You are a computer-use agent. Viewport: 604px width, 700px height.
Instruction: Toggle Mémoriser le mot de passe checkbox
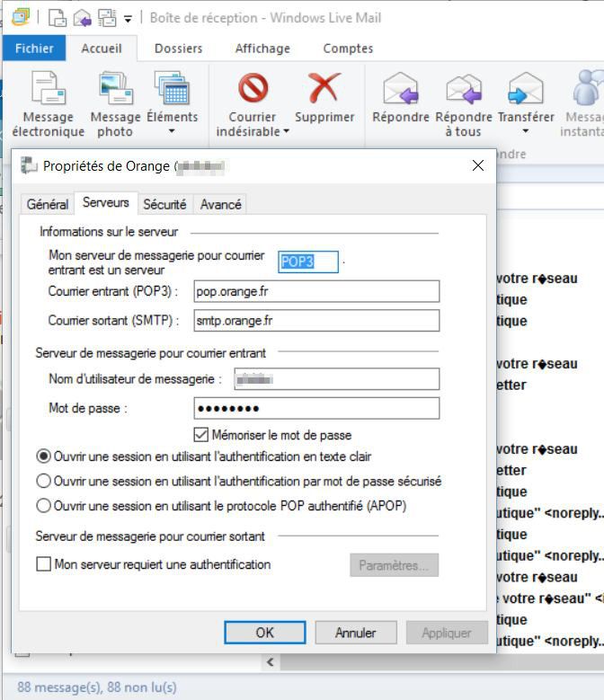pos(201,435)
